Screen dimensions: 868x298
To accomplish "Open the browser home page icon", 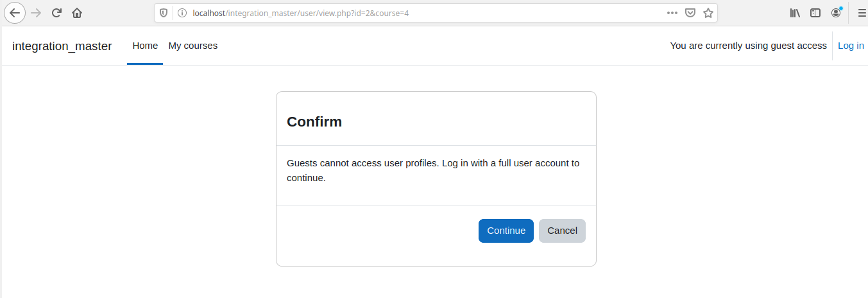I will click(77, 13).
